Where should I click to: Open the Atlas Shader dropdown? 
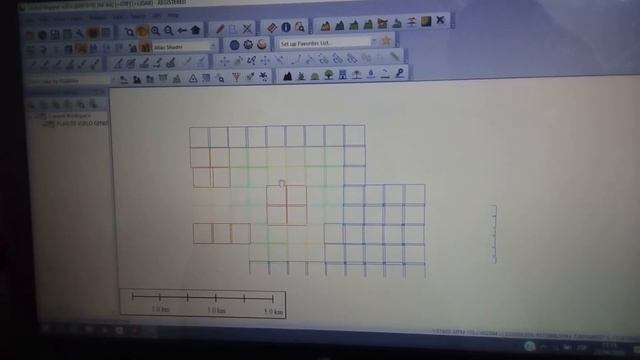[184, 47]
